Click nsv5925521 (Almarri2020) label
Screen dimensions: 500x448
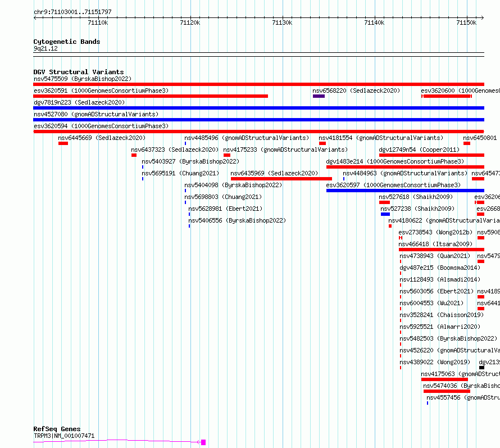(440, 327)
